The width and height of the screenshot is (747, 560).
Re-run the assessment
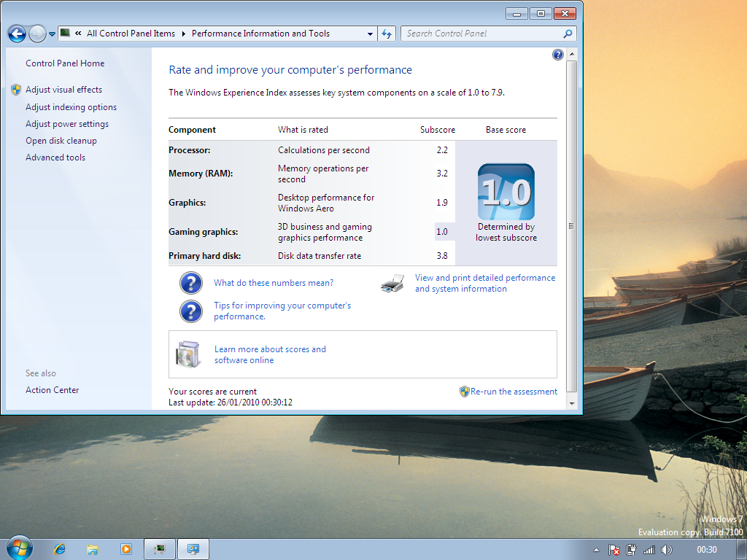click(514, 392)
